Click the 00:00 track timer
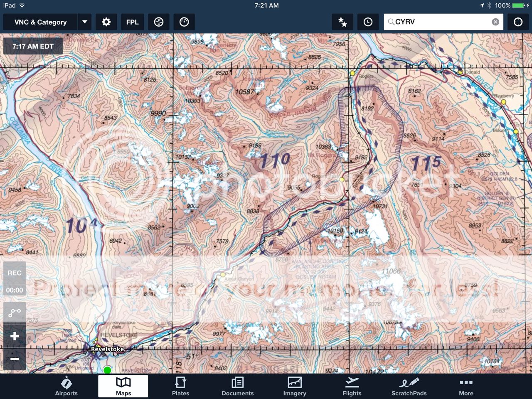Viewport: 532px width, 399px height. 15,290
